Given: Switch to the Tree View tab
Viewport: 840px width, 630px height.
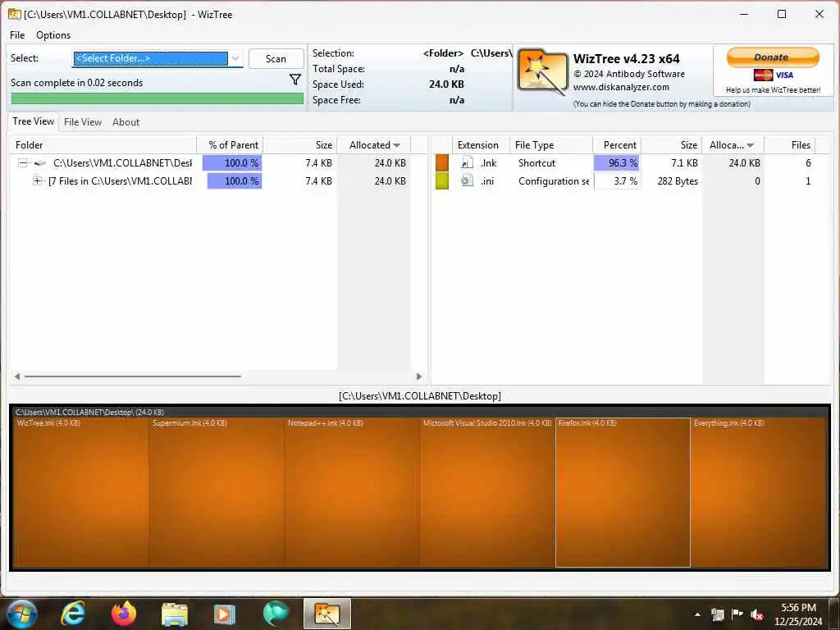Looking at the screenshot, I should pyautogui.click(x=33, y=121).
